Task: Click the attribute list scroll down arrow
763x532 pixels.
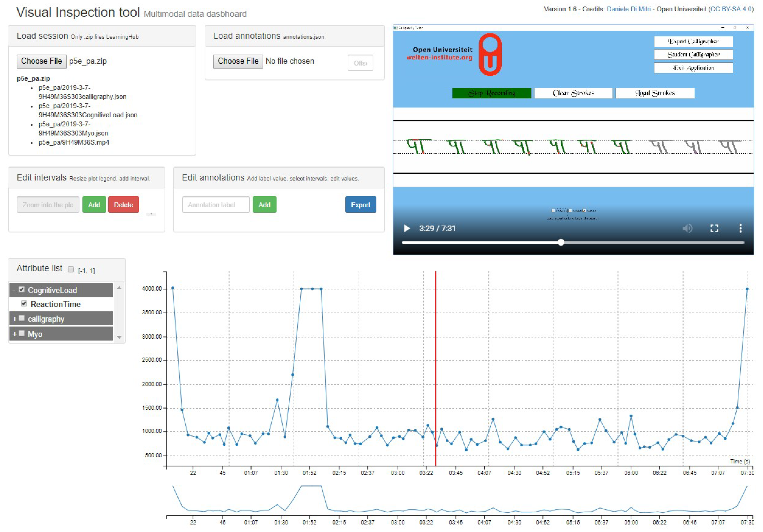Action: pos(119,338)
